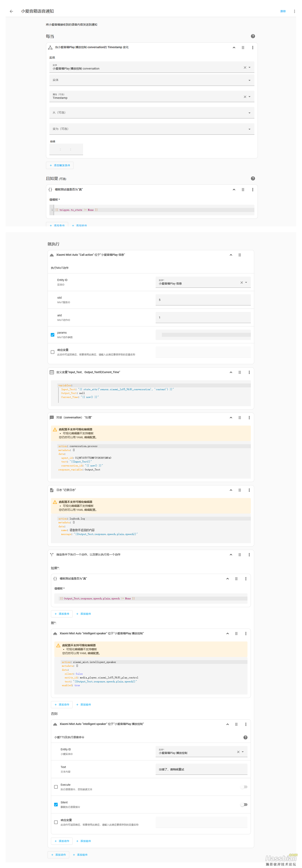Collapse the 定义变量 card
Viewport: 302px width, 868px height.
231,372
